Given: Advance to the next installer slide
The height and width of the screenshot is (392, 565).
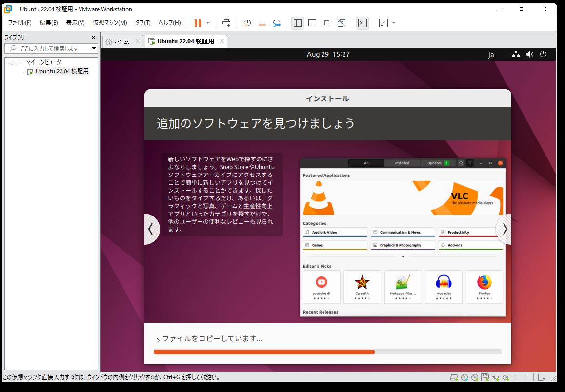Looking at the screenshot, I should click(504, 229).
